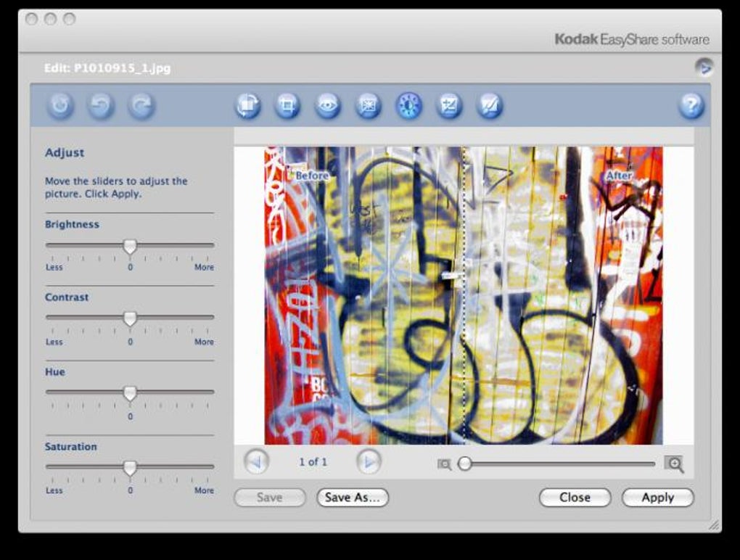Click the revert to original icon
The image size is (740, 560).
pyautogui.click(x=60, y=104)
